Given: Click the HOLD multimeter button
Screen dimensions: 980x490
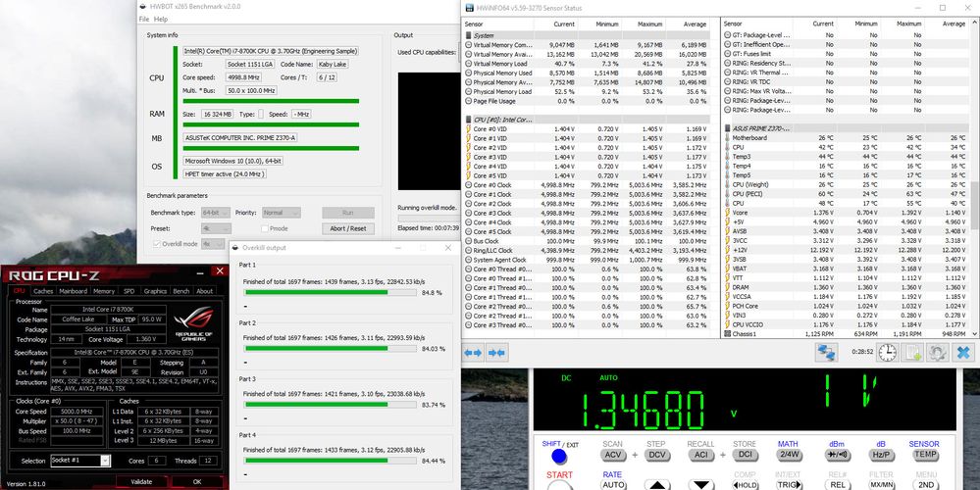Looking at the screenshot, I should (x=745, y=485).
